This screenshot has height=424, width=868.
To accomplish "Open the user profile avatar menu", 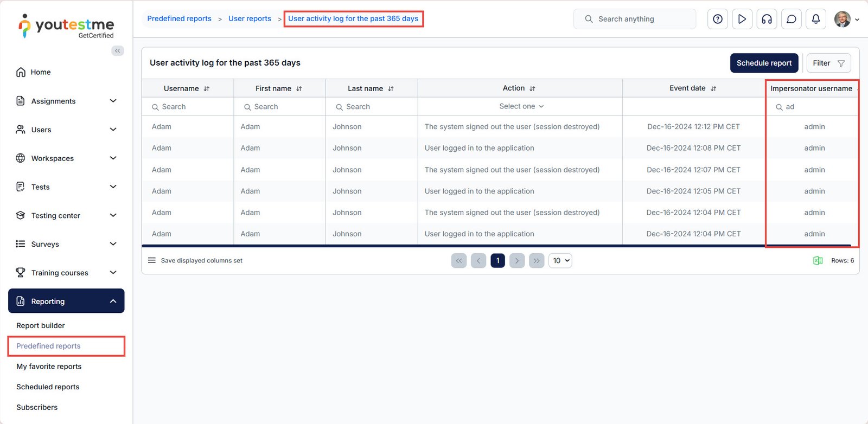I will (x=845, y=19).
